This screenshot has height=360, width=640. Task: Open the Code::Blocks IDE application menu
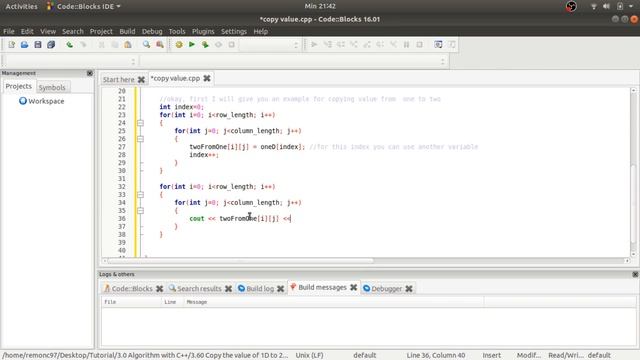[x=84, y=6]
